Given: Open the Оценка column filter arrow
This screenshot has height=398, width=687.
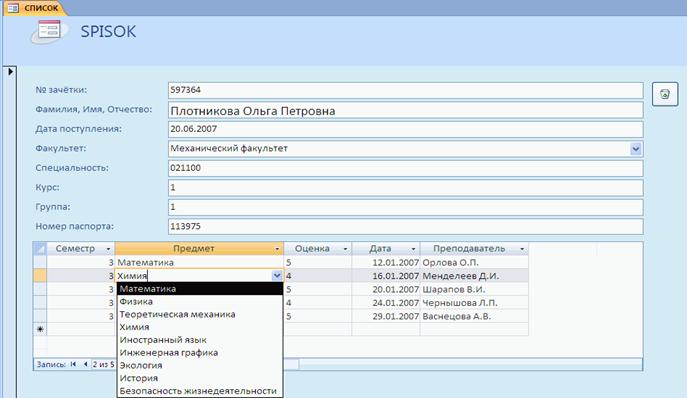Looking at the screenshot, I should click(x=345, y=249).
